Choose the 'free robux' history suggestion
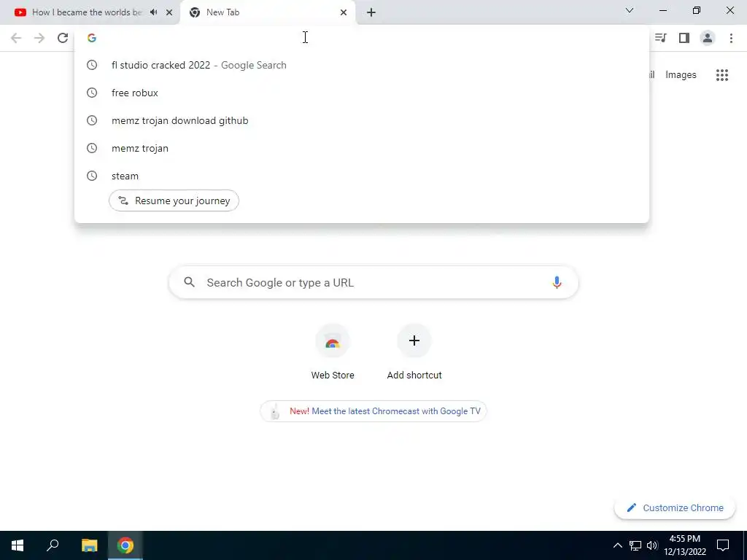747x560 pixels. pos(362,93)
